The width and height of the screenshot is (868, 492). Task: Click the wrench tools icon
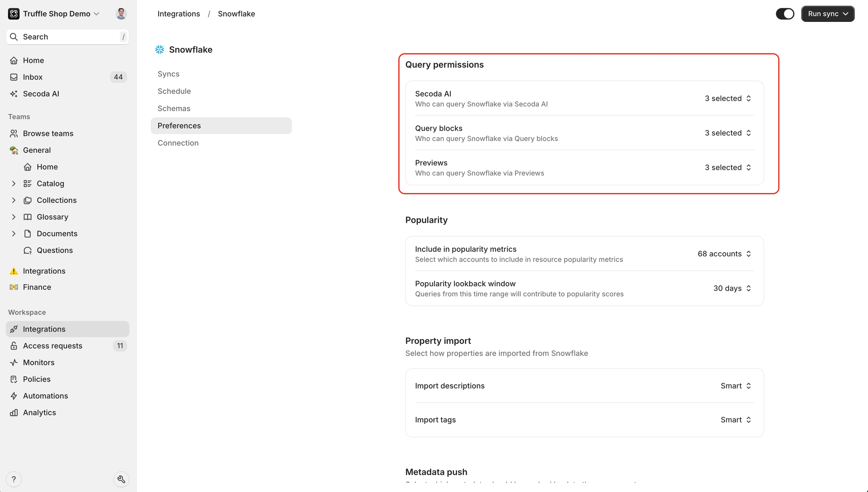coord(121,479)
